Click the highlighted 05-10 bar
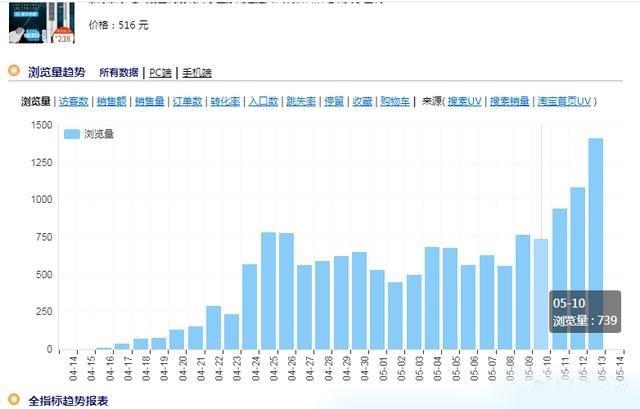Viewport: 640px width, 409px height. point(541,294)
